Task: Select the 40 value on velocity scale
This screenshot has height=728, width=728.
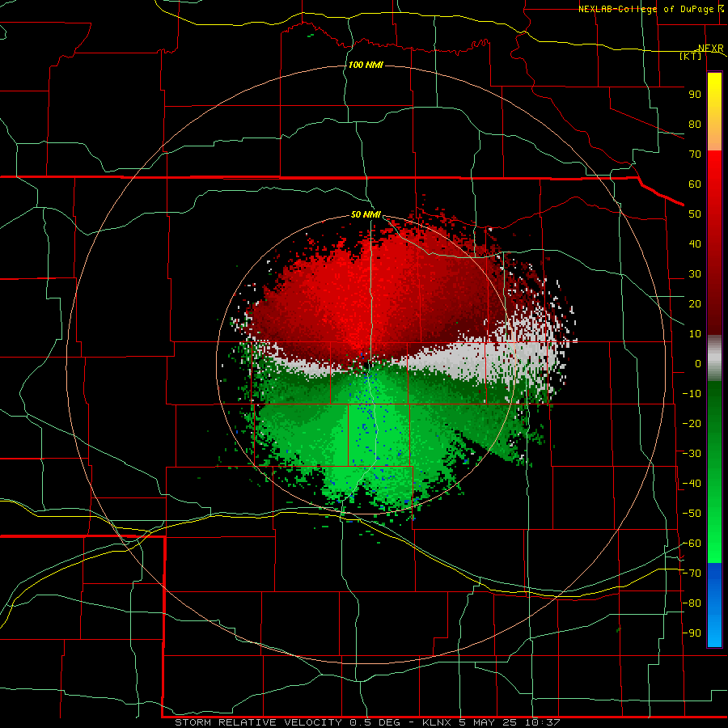Action: tap(695, 244)
